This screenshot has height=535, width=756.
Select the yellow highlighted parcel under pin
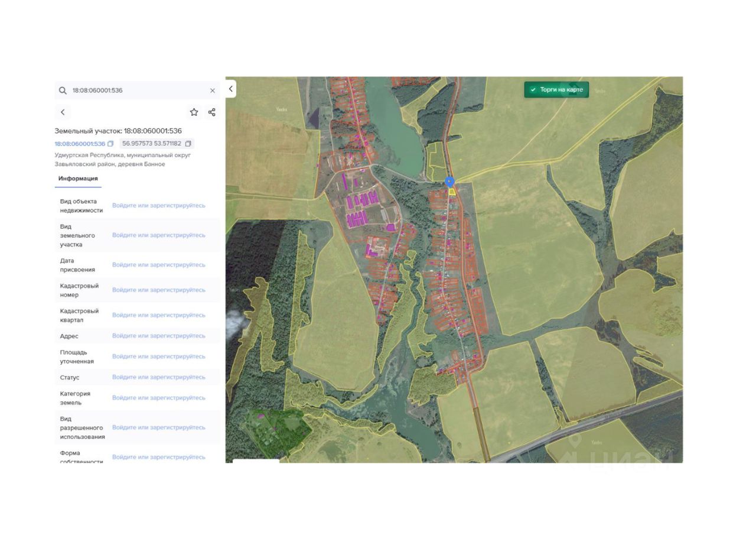(x=452, y=192)
